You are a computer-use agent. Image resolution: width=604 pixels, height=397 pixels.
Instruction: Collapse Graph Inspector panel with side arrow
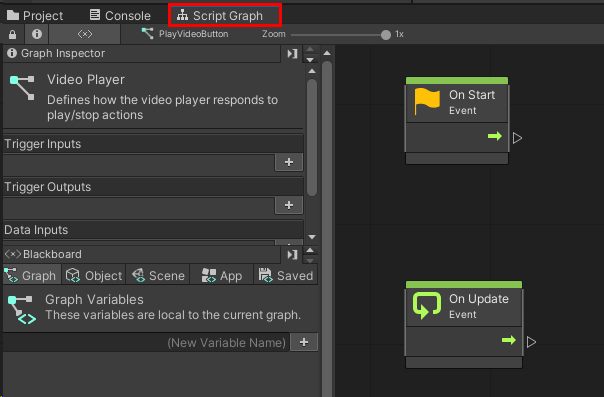coord(292,54)
